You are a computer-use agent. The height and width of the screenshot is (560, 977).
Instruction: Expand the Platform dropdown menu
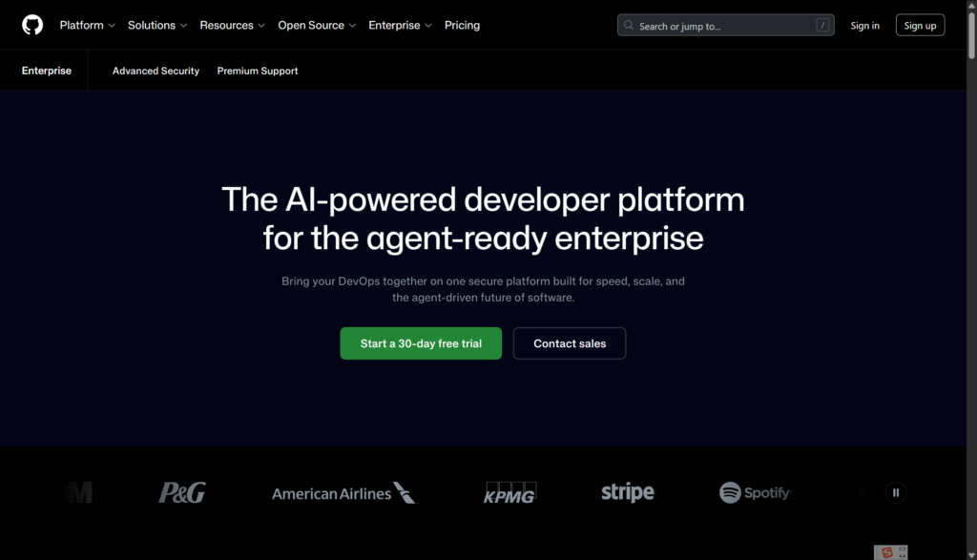coord(87,25)
